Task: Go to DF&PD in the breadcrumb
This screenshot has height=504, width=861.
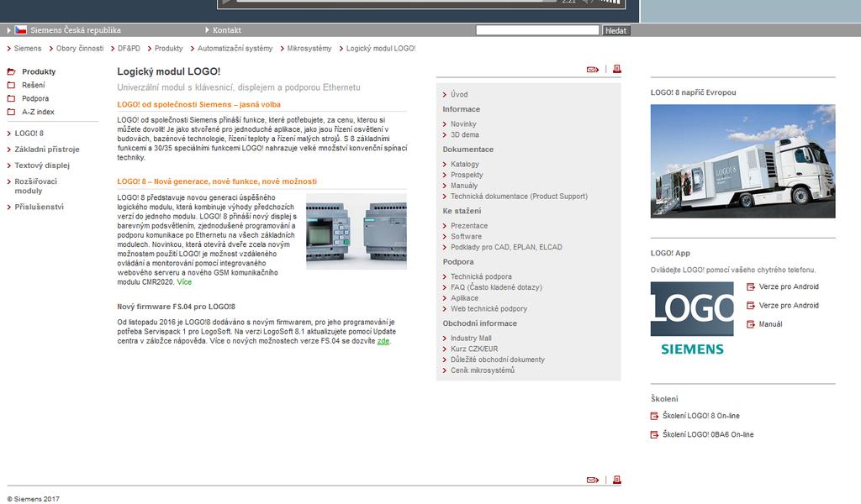Action: click(129, 48)
